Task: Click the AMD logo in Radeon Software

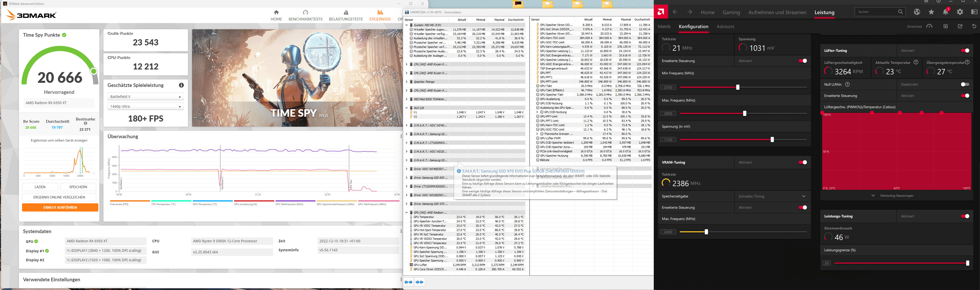Action: 661,12
